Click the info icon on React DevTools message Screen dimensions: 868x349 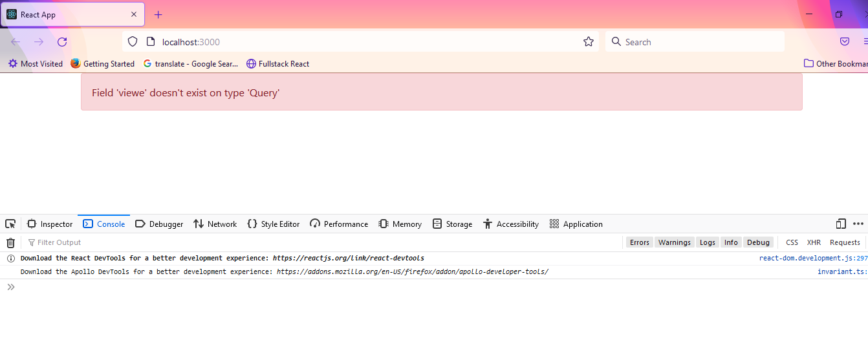(x=10, y=259)
